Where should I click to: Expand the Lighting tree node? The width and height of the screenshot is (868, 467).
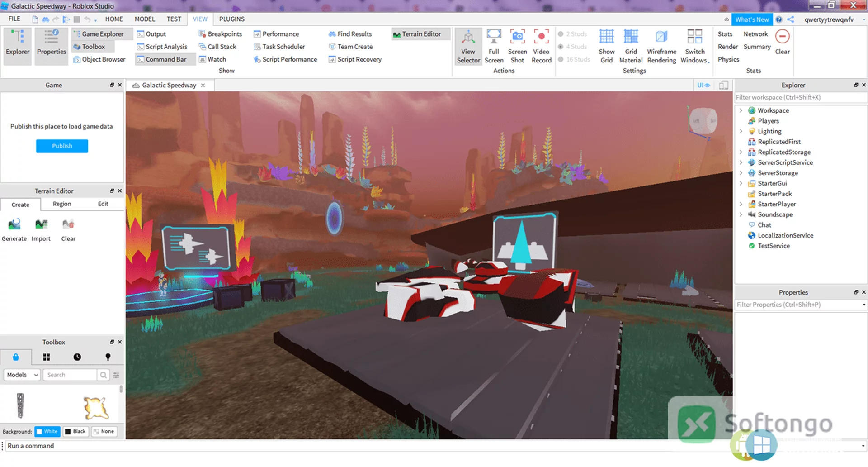(741, 131)
